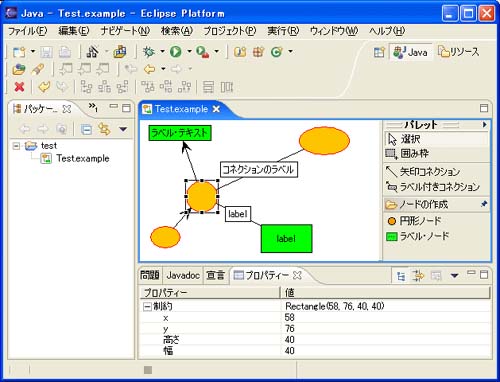Open the 実行(R) menu

pyautogui.click(x=283, y=31)
